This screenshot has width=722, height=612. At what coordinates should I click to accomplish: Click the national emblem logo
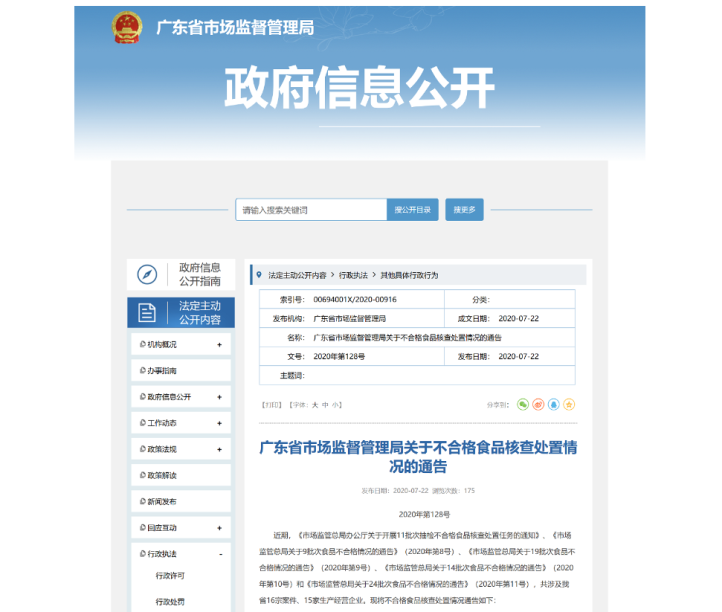tap(127, 28)
